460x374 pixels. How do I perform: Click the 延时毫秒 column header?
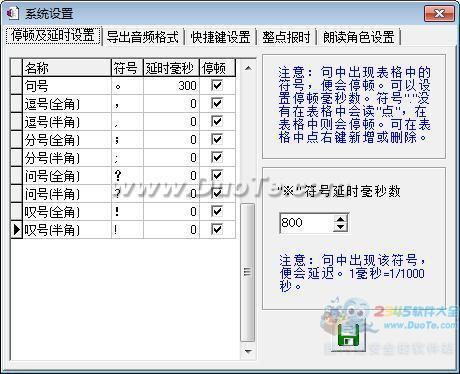pyautogui.click(x=171, y=68)
